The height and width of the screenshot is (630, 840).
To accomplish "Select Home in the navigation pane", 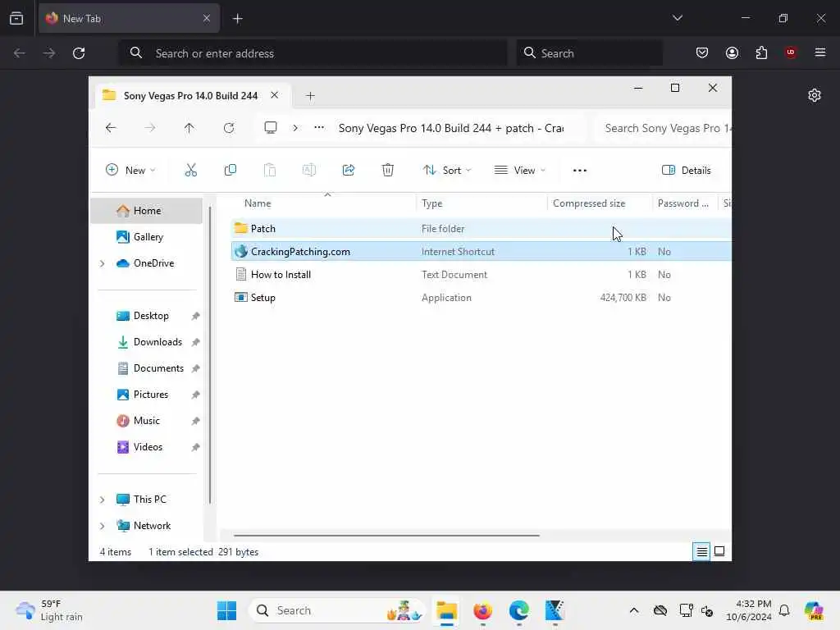I will (146, 211).
